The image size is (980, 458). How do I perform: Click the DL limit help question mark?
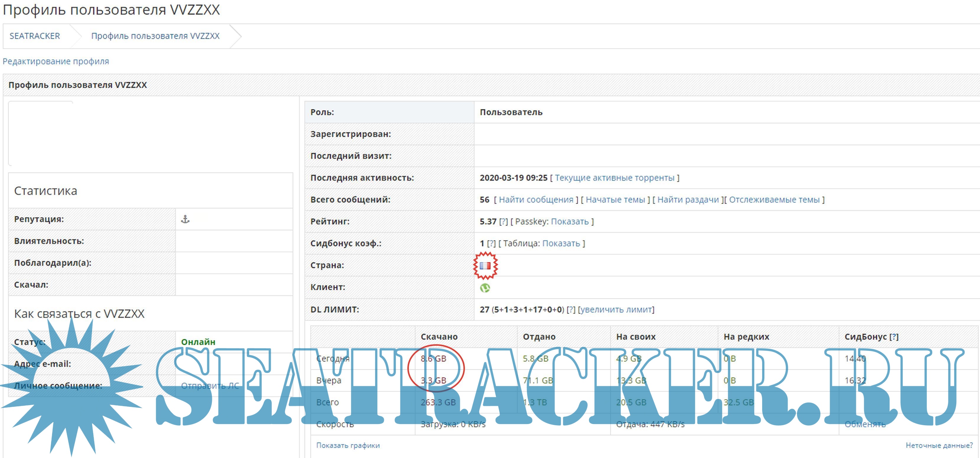pos(571,310)
